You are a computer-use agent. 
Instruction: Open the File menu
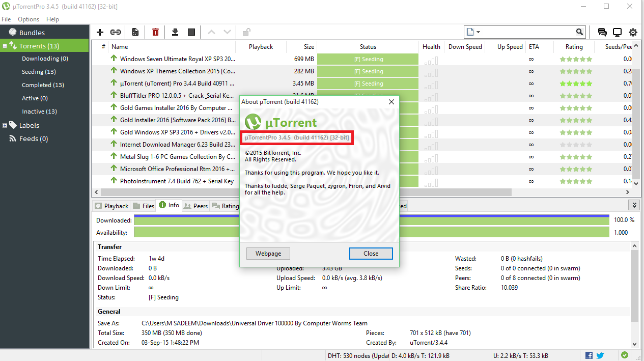6,19
